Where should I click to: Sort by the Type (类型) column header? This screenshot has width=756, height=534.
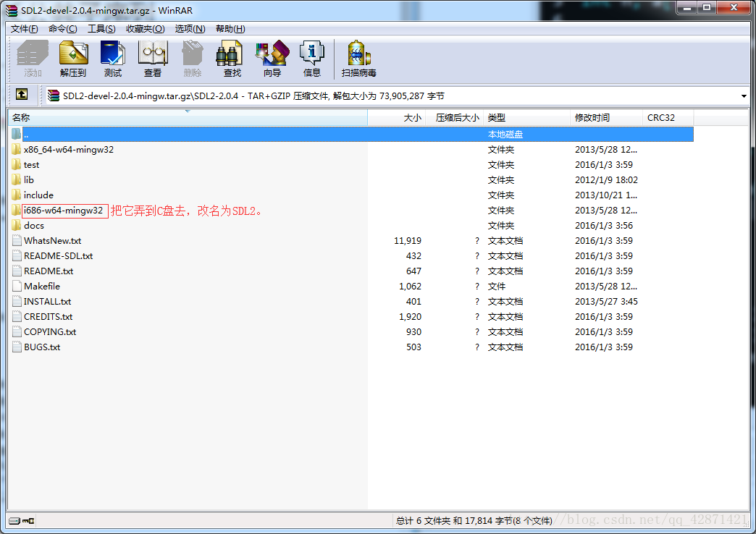coord(527,118)
